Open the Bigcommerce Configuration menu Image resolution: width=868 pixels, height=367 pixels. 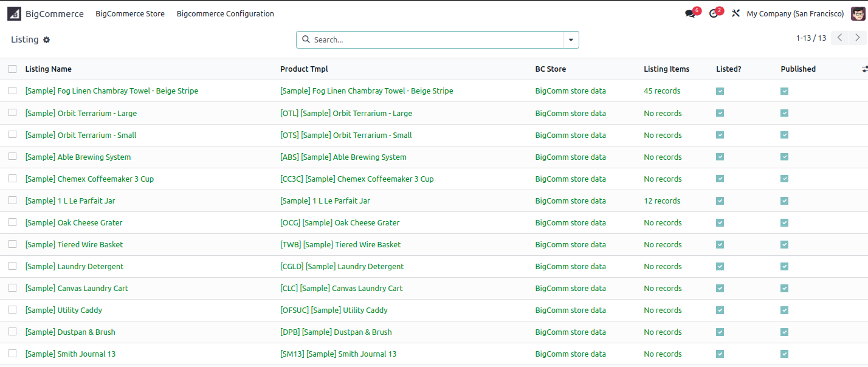pyautogui.click(x=226, y=14)
